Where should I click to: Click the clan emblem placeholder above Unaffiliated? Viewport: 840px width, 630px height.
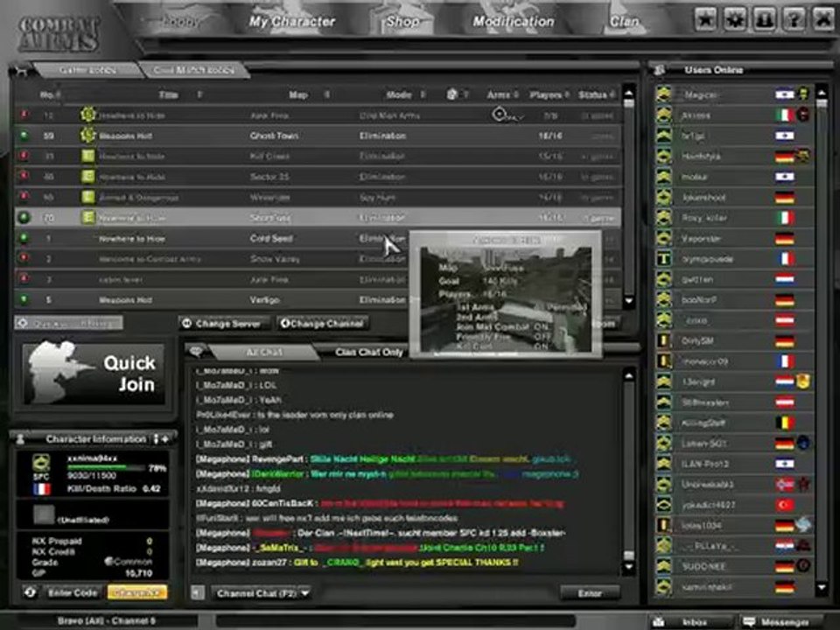44,514
